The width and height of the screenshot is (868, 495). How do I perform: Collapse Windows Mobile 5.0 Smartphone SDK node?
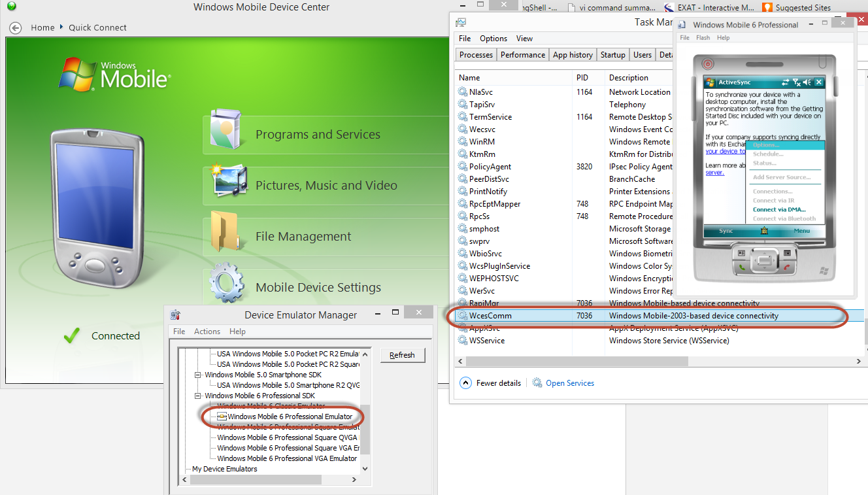click(x=198, y=375)
